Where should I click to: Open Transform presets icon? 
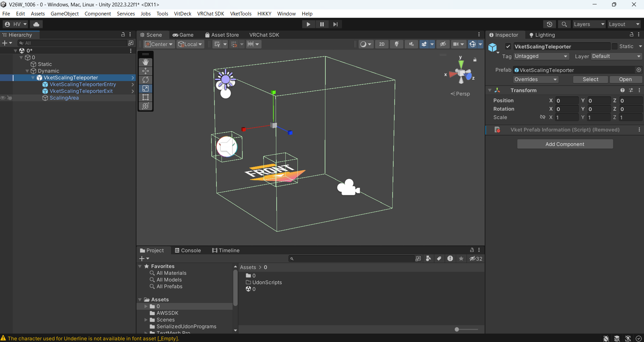point(631,90)
